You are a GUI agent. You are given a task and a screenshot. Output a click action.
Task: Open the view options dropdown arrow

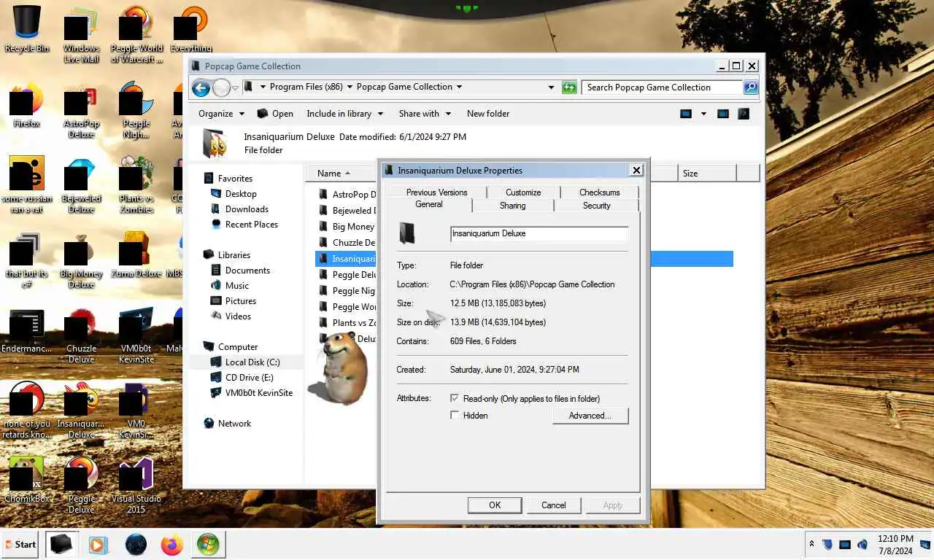click(x=703, y=114)
